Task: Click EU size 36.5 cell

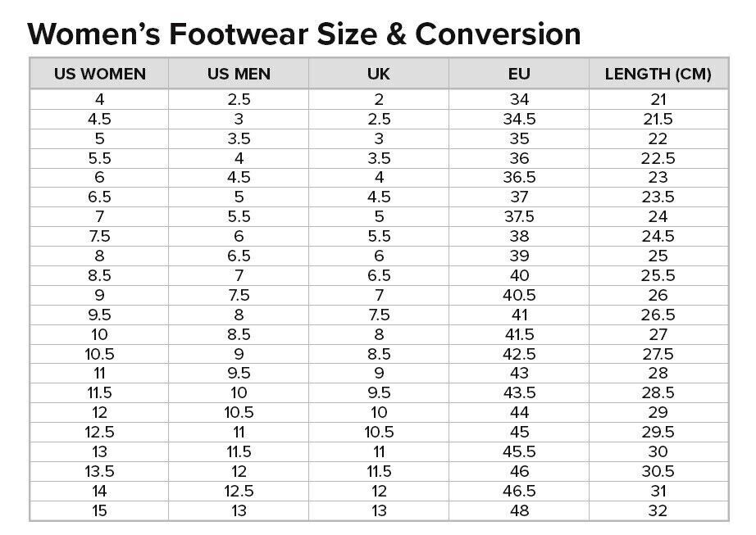Action: pyautogui.click(x=519, y=177)
